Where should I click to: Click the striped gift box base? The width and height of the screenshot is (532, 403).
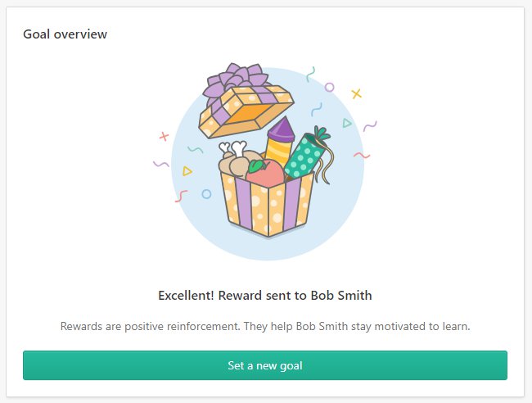coord(267,206)
